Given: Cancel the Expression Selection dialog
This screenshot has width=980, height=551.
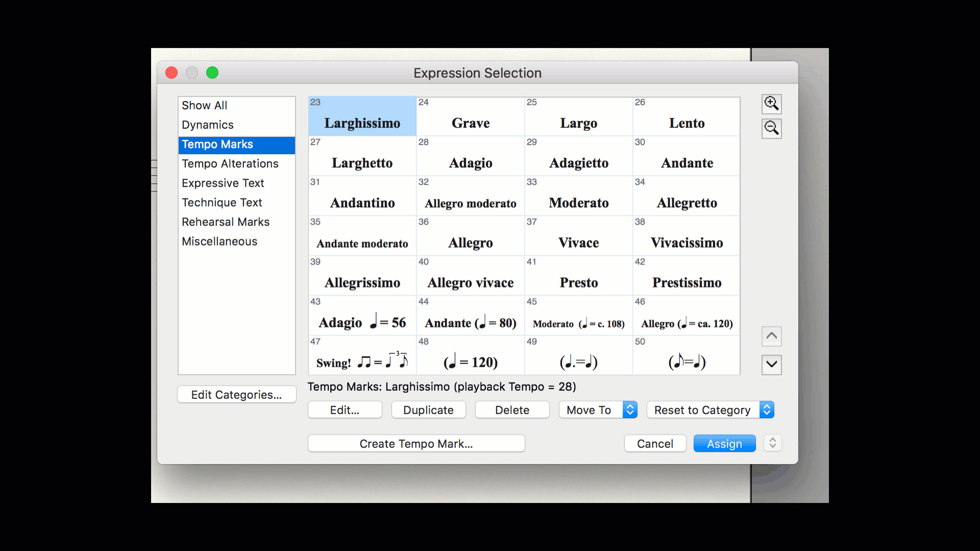Looking at the screenshot, I should (x=655, y=444).
